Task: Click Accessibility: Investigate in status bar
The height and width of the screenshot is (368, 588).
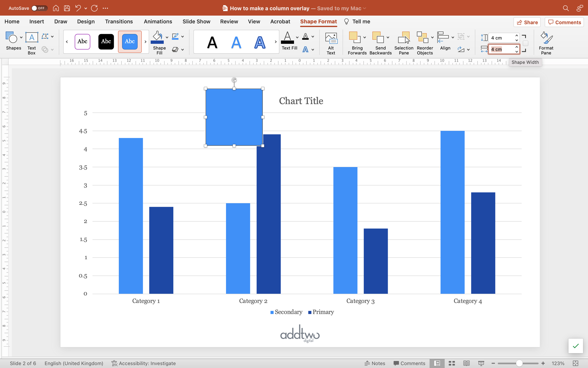Action: point(143,363)
